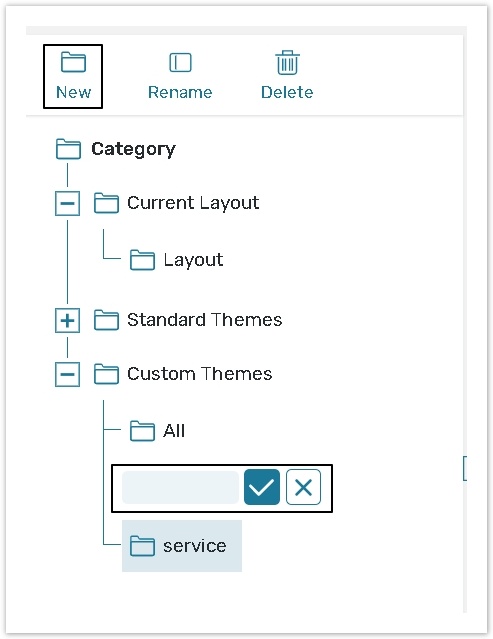Click the Current Layout folder icon
This screenshot has height=639, width=493.
point(106,203)
